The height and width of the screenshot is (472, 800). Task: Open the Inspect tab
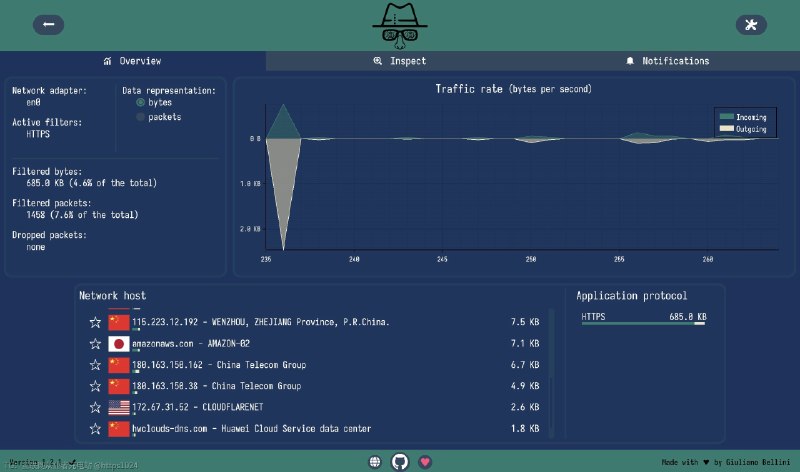399,61
